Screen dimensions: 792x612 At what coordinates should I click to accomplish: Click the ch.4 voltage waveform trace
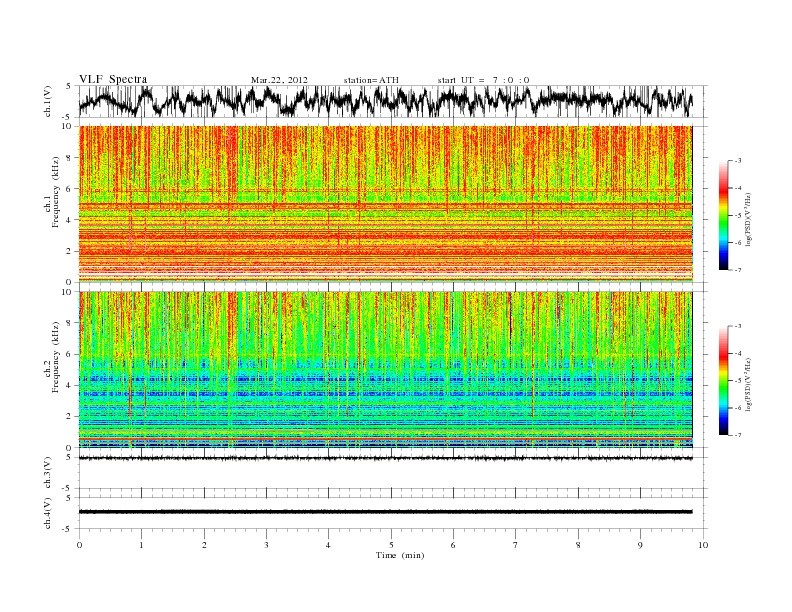(385, 512)
